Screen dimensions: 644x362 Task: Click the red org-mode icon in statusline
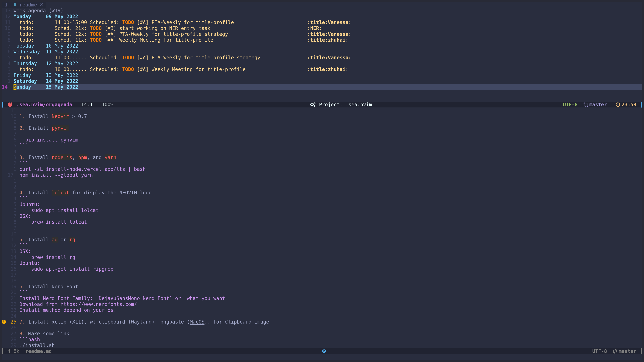click(x=10, y=104)
